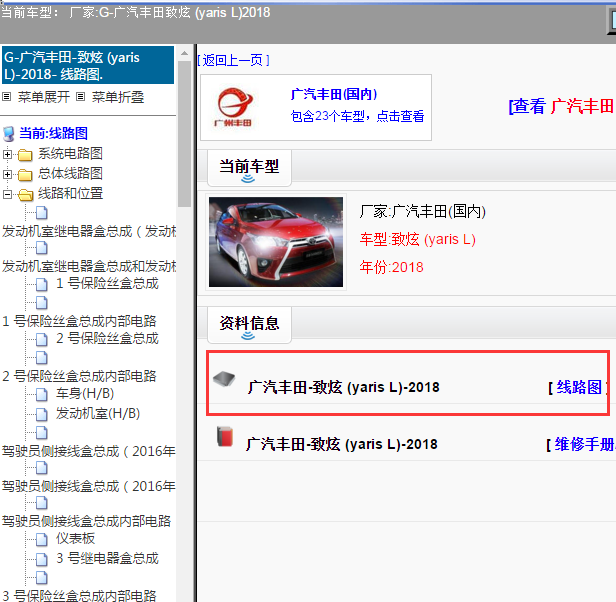Viewport: 616px width, 602px height.
Task: Click sidebar scrollbar up arrow
Action: [184, 53]
